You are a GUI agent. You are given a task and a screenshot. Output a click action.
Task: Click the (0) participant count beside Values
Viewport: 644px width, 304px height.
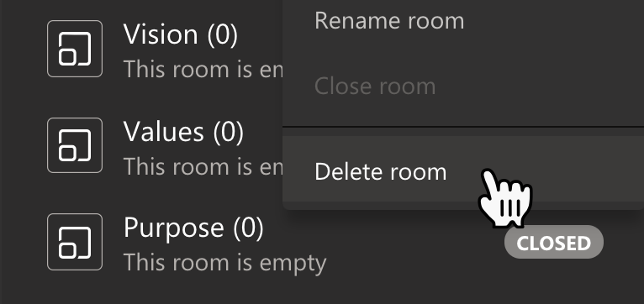pos(228,132)
